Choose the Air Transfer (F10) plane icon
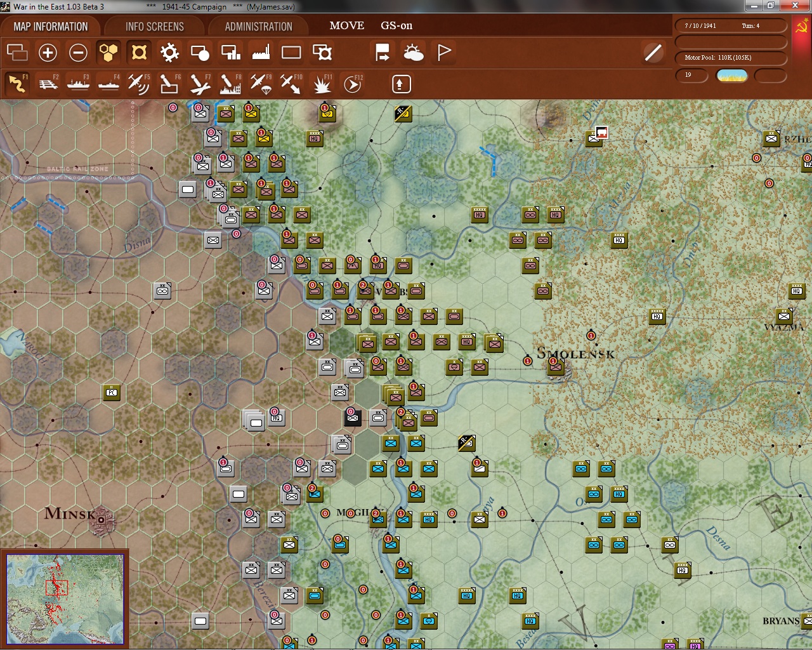Screen dimensions: 812x650 click(x=291, y=84)
